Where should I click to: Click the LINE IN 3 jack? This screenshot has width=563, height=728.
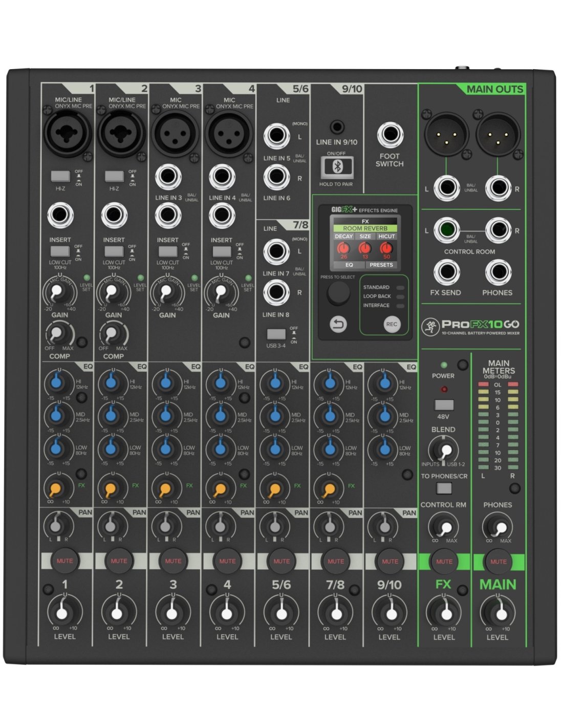pos(168,177)
